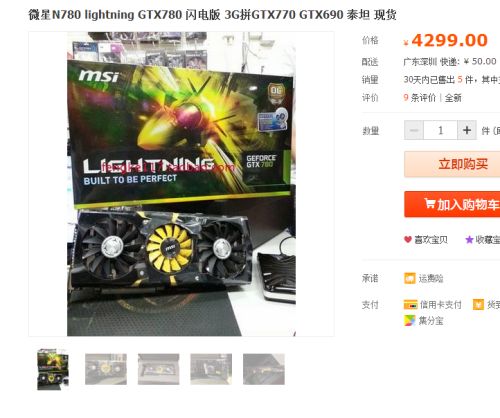Increase quantity with the plus button
The height and width of the screenshot is (418, 500).
click(x=467, y=130)
